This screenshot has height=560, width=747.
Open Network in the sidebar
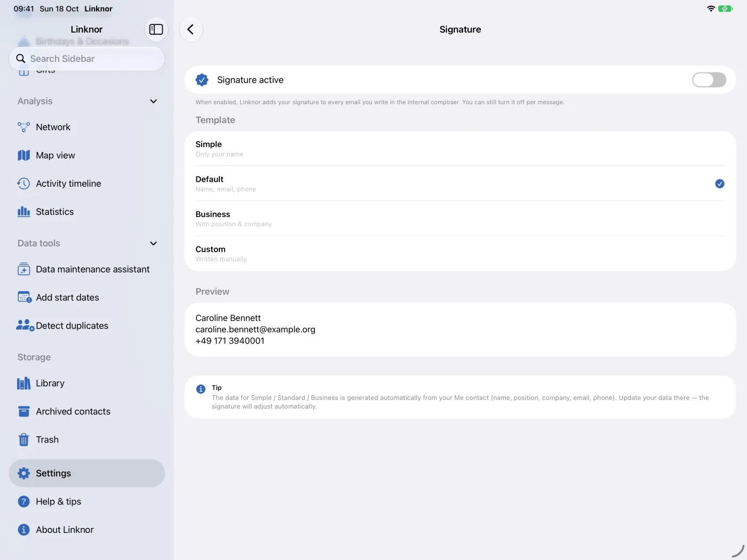pos(86,127)
